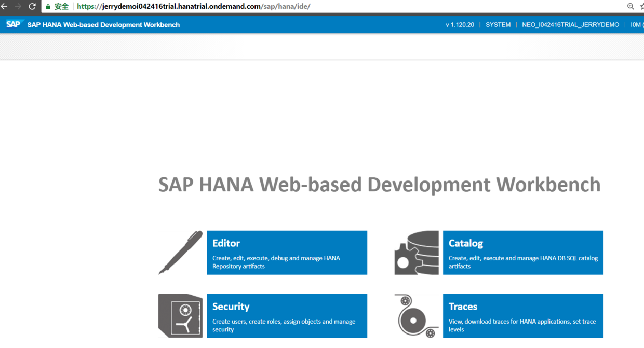Screen dimensions: 644x348
Task: Click the zoom magnifier icon in address bar
Action: 630,6
